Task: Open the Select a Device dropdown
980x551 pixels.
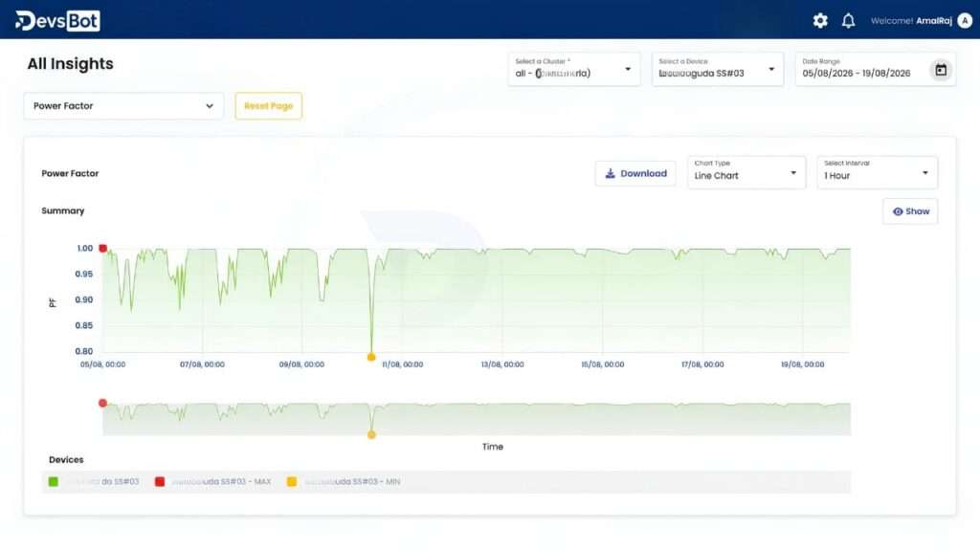Action: point(717,69)
